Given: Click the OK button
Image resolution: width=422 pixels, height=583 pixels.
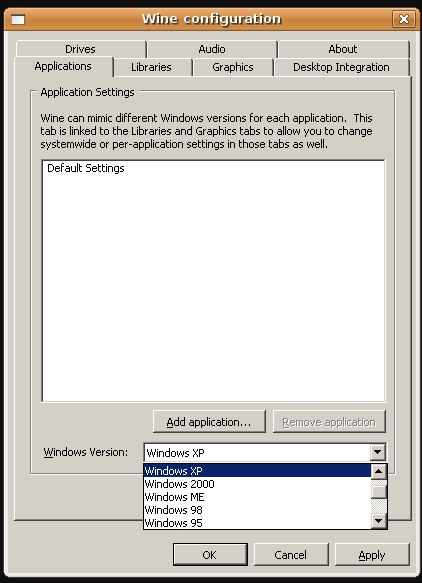Looking at the screenshot, I should click(x=210, y=555).
